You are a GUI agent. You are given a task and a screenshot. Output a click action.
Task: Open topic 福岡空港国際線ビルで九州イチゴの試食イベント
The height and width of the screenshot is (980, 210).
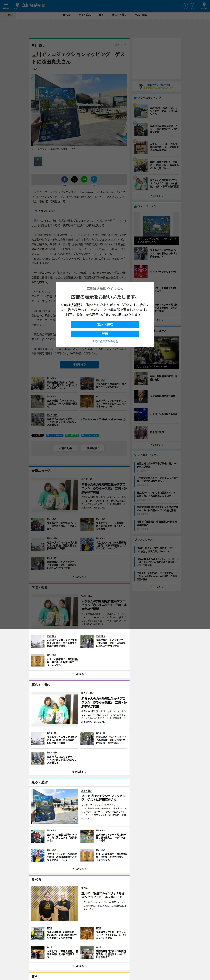[157, 509]
